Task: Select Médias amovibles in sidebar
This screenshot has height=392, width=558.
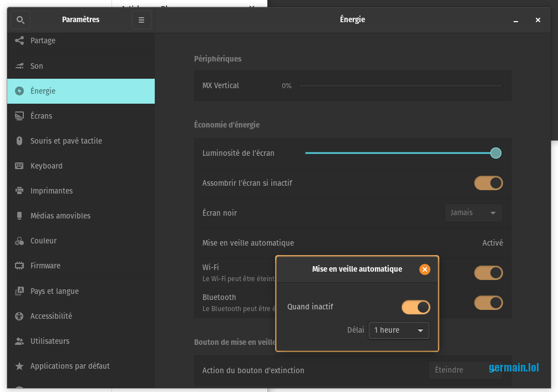Action: 81,216
